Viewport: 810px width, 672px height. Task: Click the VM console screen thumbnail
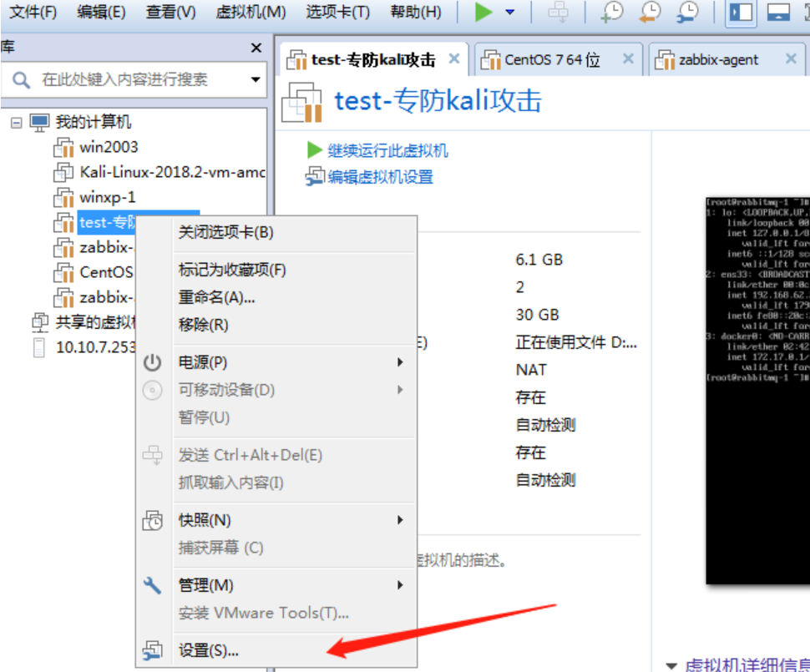[758, 391]
